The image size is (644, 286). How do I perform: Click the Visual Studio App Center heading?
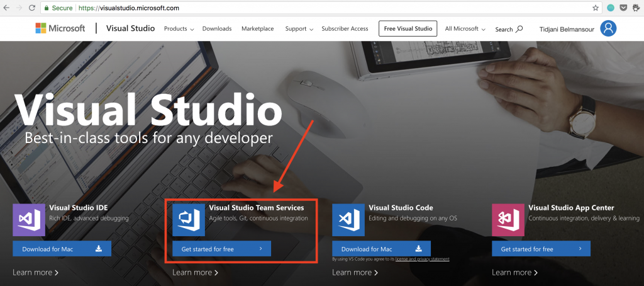tap(571, 208)
